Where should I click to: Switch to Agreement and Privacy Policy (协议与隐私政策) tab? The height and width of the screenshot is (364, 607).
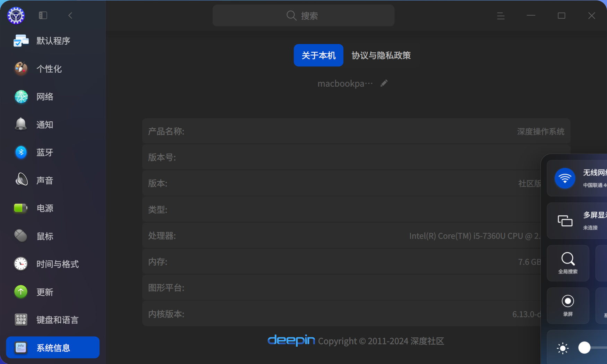coord(381,55)
